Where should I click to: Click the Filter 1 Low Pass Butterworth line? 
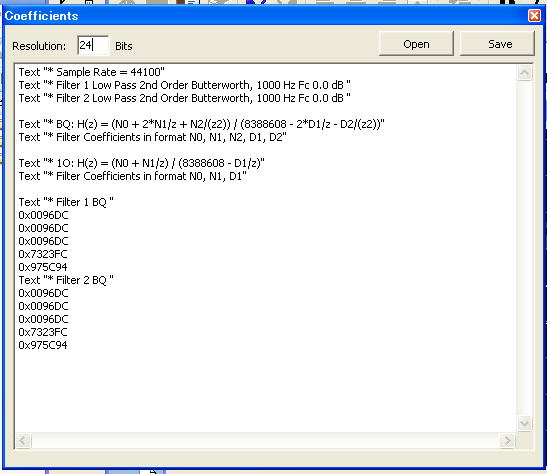[185, 85]
